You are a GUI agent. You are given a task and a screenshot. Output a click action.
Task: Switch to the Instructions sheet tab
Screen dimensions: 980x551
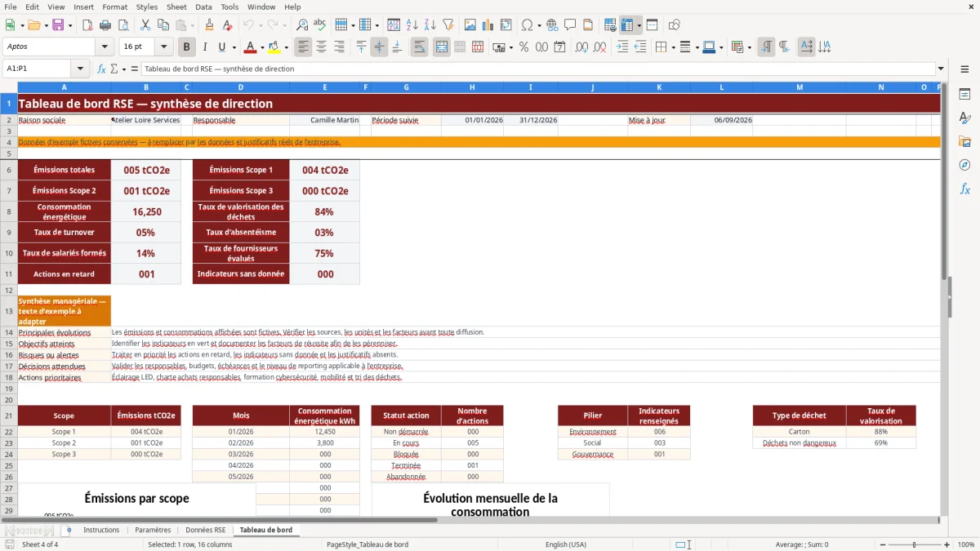(x=101, y=531)
